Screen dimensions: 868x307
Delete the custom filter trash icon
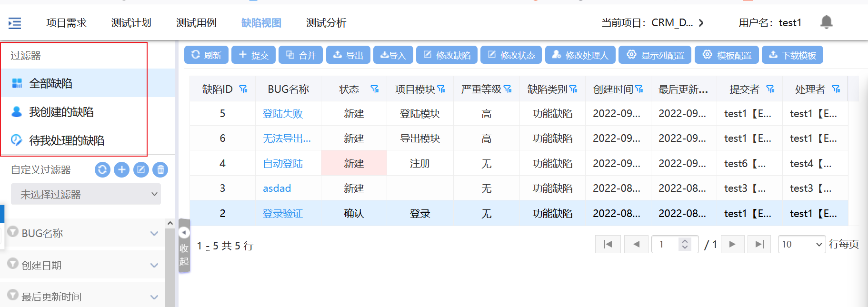pyautogui.click(x=160, y=169)
